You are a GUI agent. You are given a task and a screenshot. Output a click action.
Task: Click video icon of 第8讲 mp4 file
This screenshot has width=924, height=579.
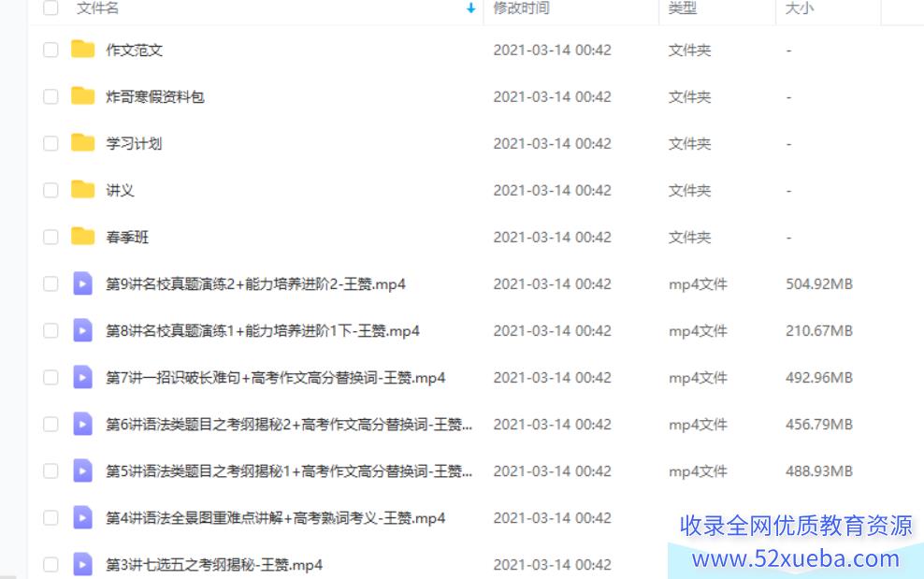(82, 330)
